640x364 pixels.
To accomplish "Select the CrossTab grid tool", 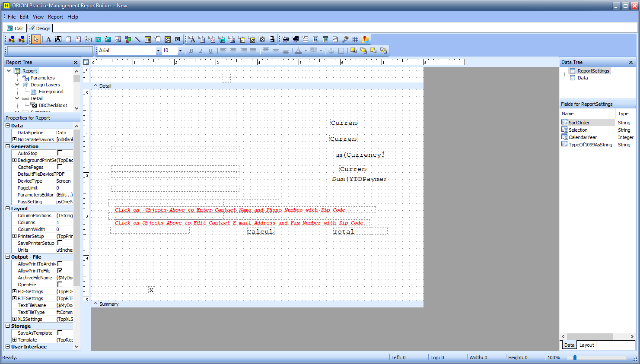I will click(355, 39).
